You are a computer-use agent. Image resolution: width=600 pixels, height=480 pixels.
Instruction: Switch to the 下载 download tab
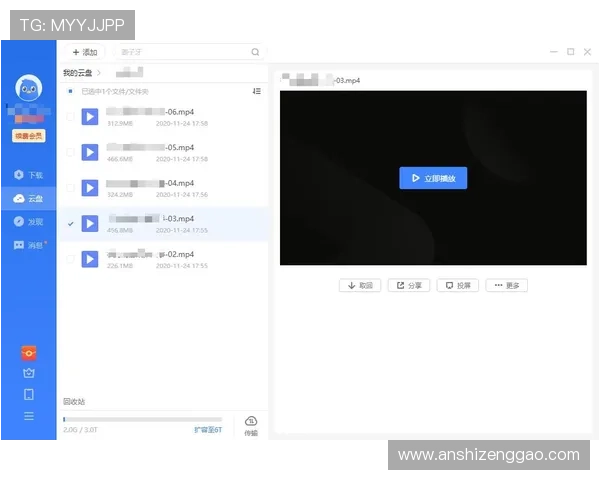pyautogui.click(x=28, y=175)
